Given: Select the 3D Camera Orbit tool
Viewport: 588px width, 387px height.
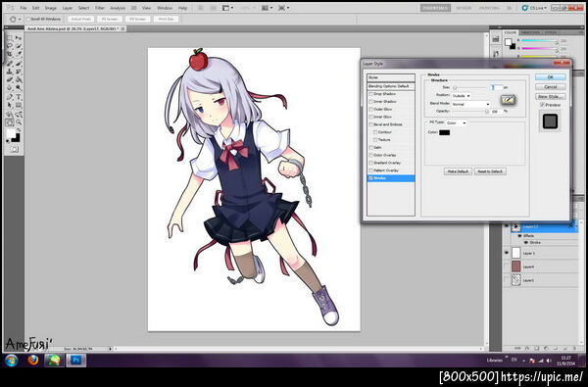Looking at the screenshot, I should coord(19,114).
